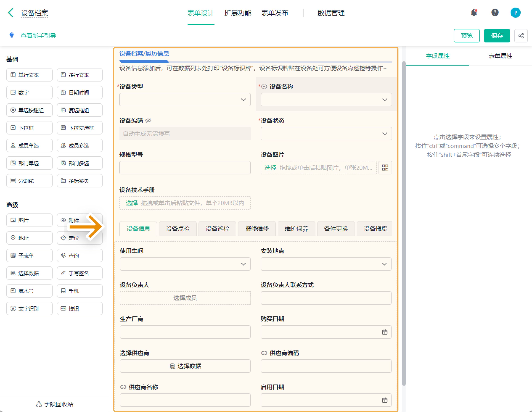Click the 规格型号 text input
The image size is (532, 412).
pos(185,168)
